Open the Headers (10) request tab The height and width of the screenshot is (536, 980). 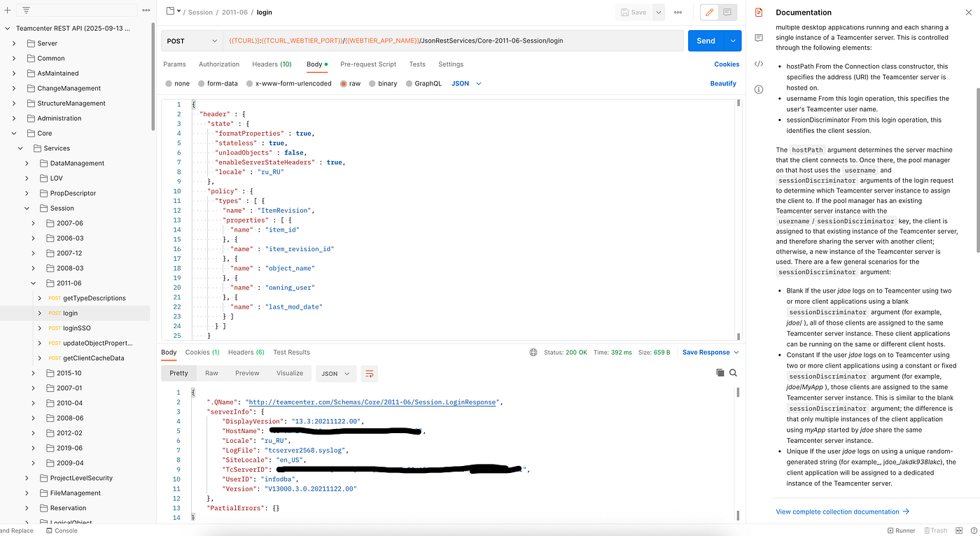coord(272,64)
